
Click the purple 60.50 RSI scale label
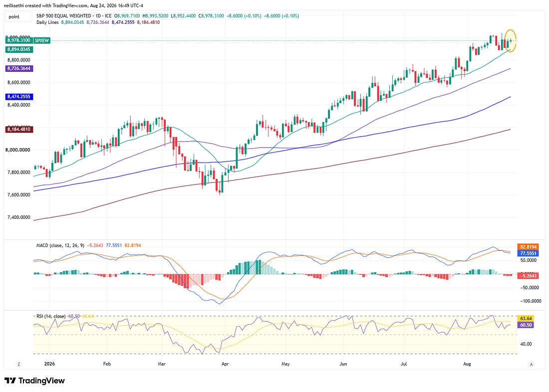tap(526, 325)
